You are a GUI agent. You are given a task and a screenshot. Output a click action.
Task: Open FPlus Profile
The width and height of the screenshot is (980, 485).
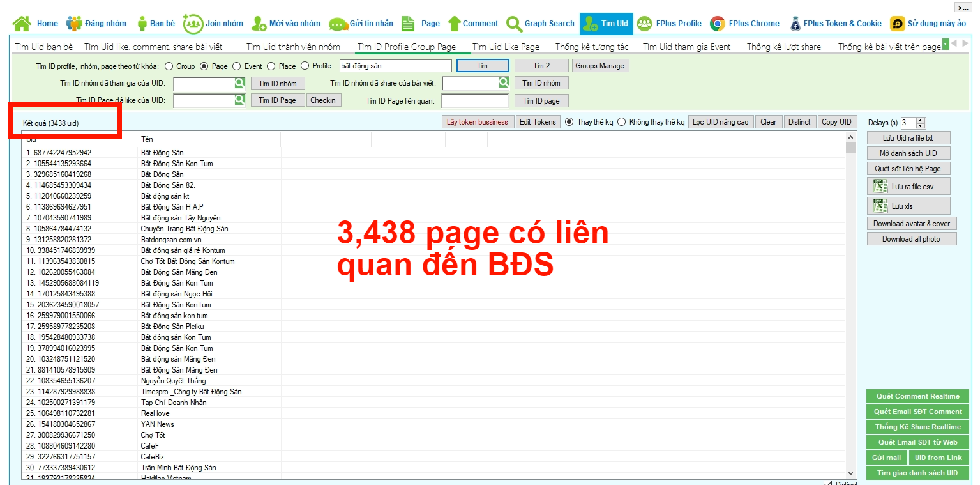pos(669,24)
